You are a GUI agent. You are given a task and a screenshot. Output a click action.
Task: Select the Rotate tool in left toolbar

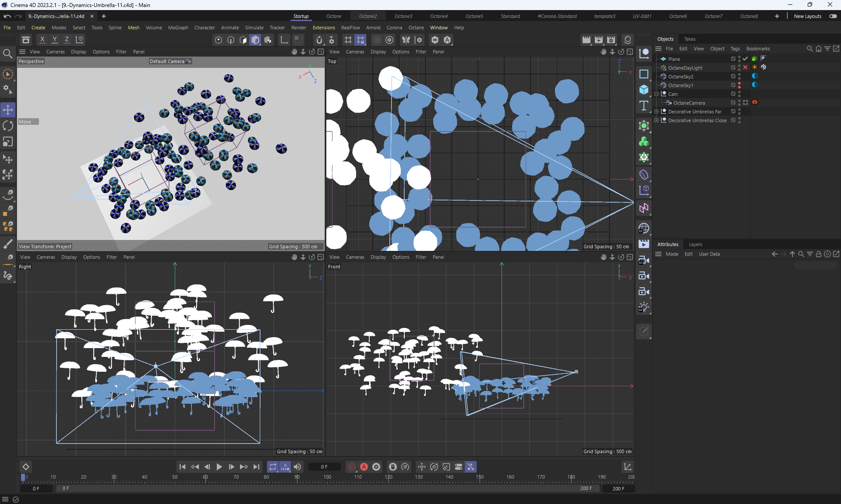click(x=8, y=126)
